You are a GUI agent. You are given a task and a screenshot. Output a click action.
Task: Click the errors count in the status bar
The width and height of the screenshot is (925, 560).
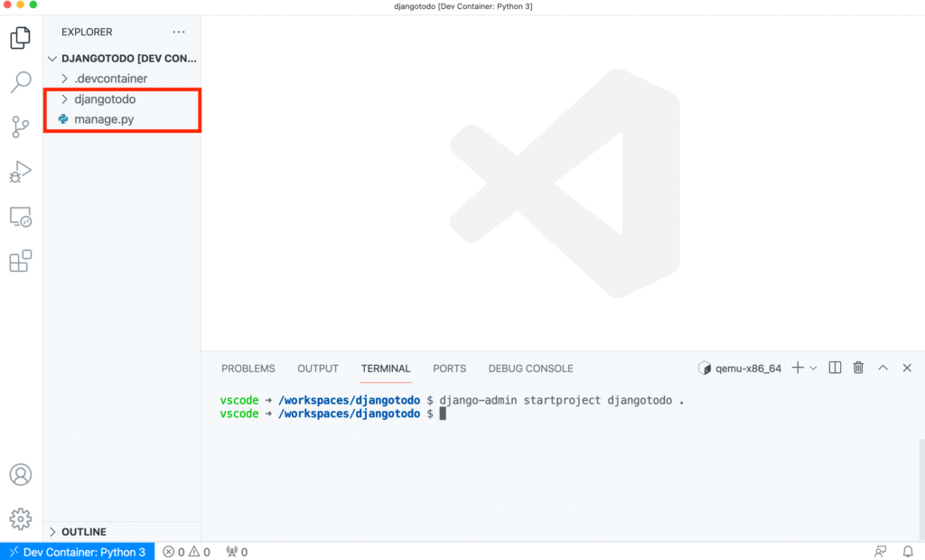point(173,552)
